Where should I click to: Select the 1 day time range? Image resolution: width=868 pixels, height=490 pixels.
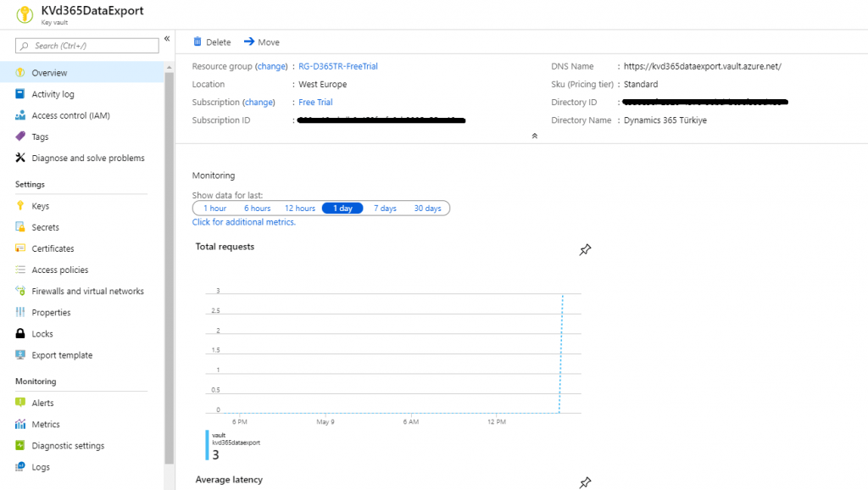[342, 209]
